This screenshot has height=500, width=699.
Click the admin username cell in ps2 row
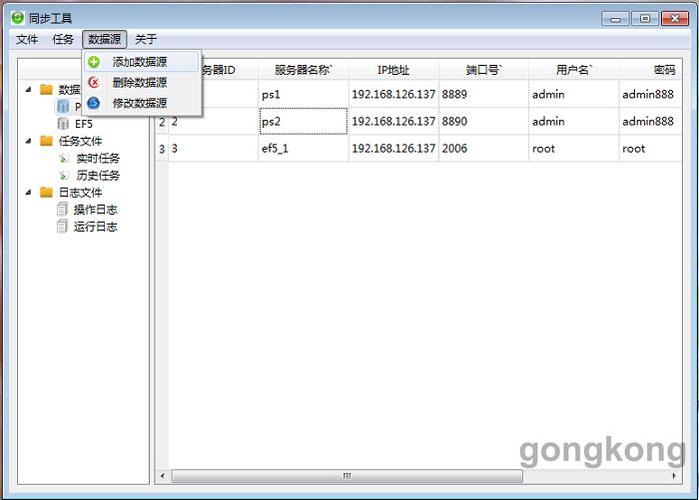click(x=574, y=121)
